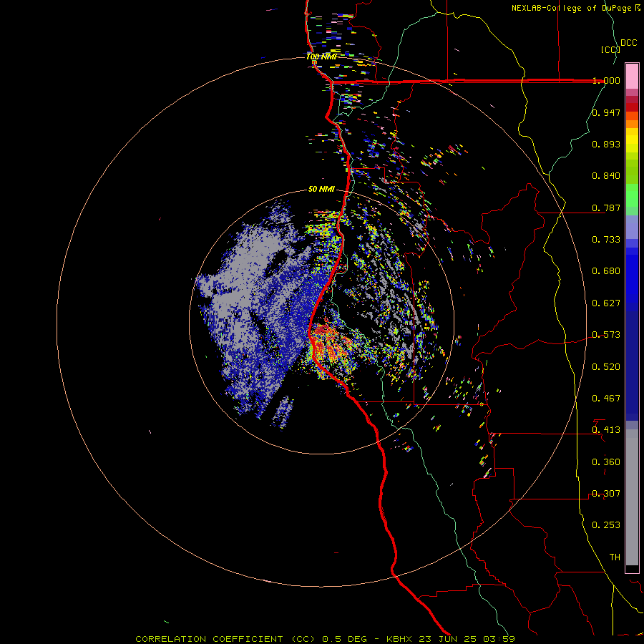Screen dimensions: 644x644
Task: Click the 0.520 scale value
Action: point(606,367)
